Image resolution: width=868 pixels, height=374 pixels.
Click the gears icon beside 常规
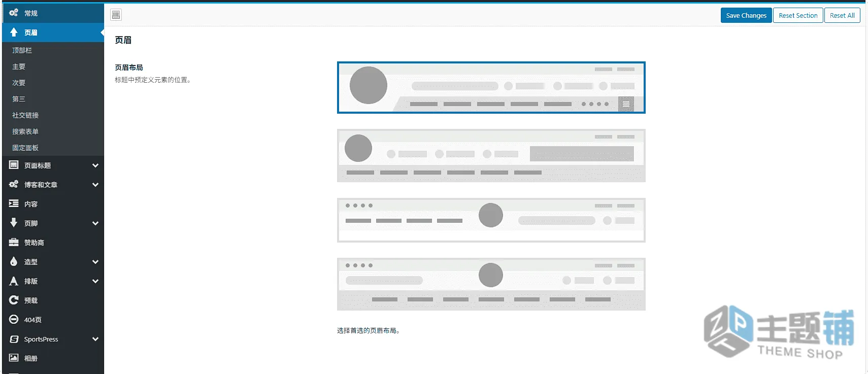[14, 13]
